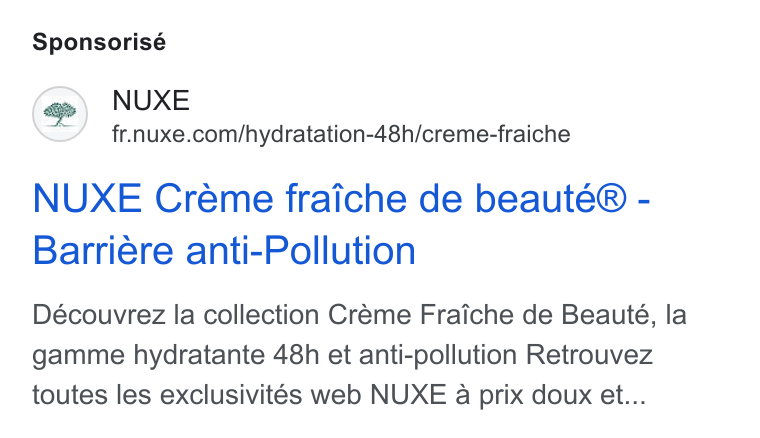
Task: Click the text 'gamme hydratante 48h et anti-pollution'
Action: [275, 355]
